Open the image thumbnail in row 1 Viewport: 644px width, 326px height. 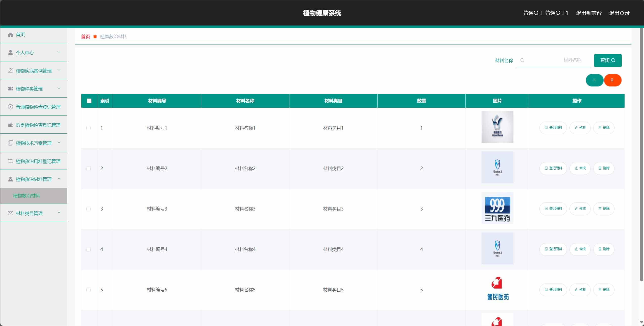click(x=497, y=127)
